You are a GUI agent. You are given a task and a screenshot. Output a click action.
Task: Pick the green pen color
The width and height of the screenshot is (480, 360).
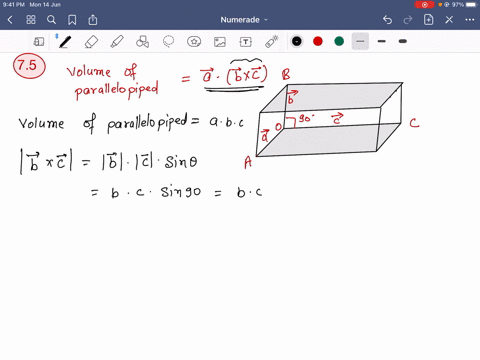coord(339,41)
